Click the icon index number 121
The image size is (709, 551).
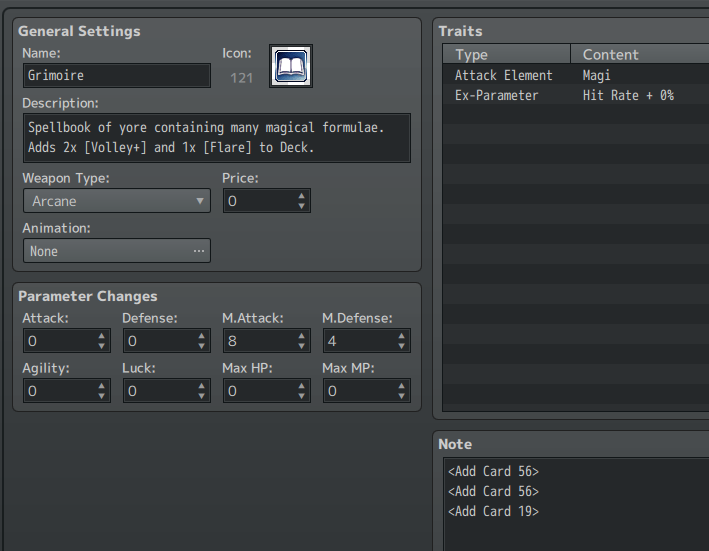(241, 78)
